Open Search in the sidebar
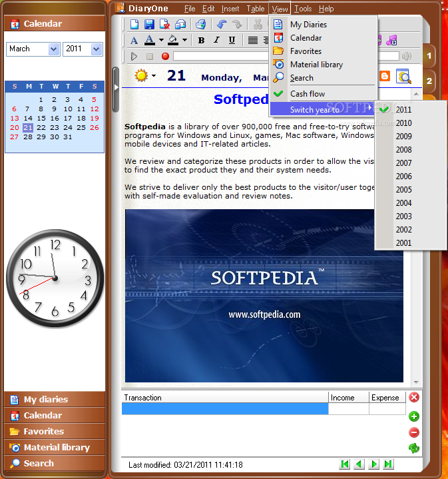 (x=55, y=464)
